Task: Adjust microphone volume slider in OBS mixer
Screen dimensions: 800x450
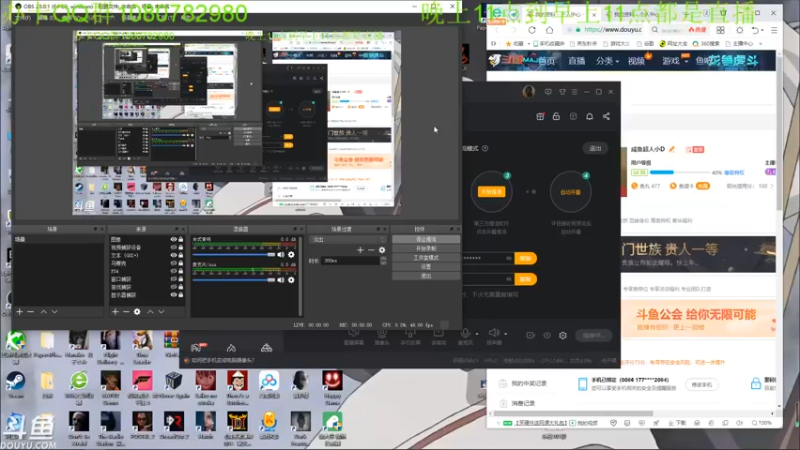Action: point(234,280)
